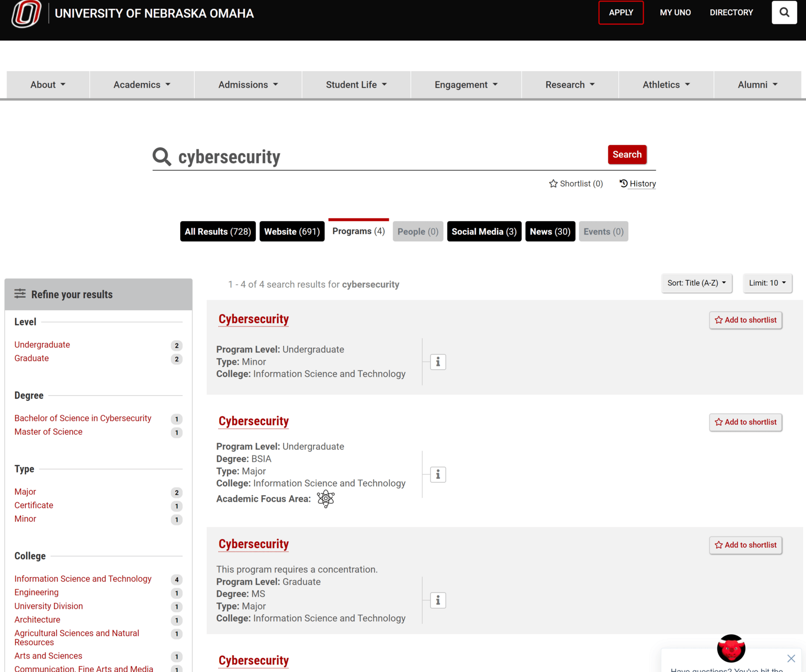Filter by Architecture college
The image size is (806, 672).
37,620
